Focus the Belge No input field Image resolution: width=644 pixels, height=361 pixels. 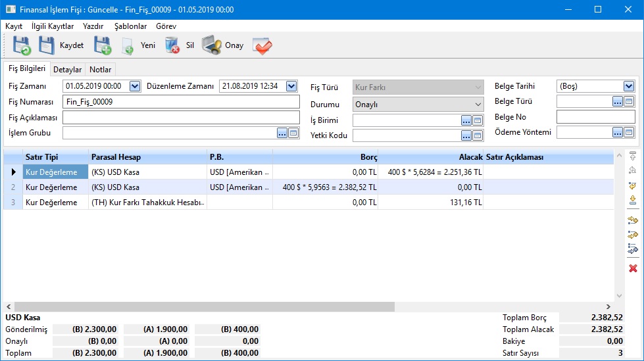595,116
